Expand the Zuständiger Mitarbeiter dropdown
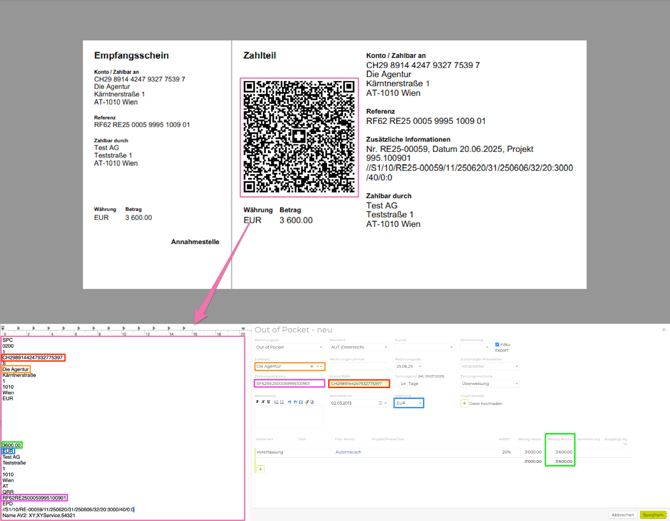Viewport: 670px width, 521px height. (489, 366)
